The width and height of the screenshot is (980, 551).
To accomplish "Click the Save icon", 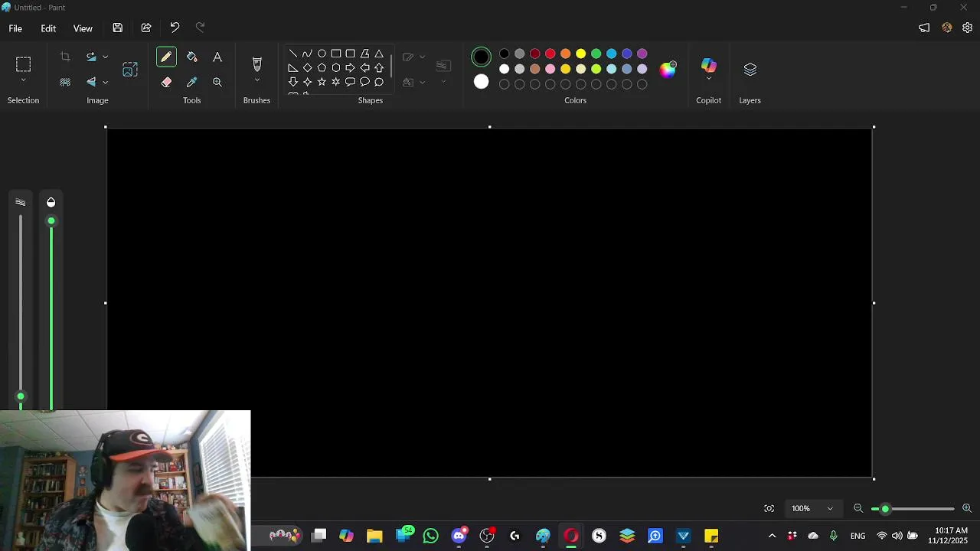I will coord(118,28).
